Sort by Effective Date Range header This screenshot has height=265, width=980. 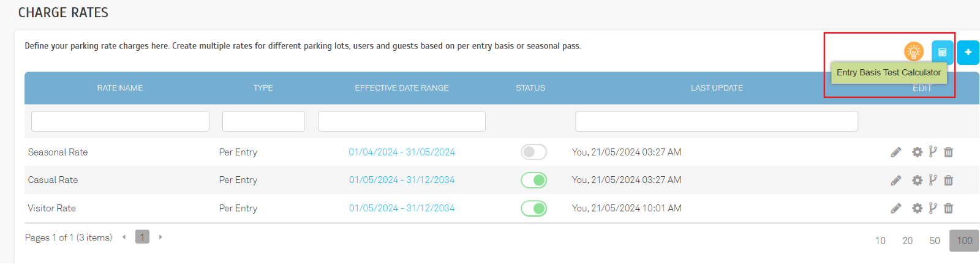402,88
